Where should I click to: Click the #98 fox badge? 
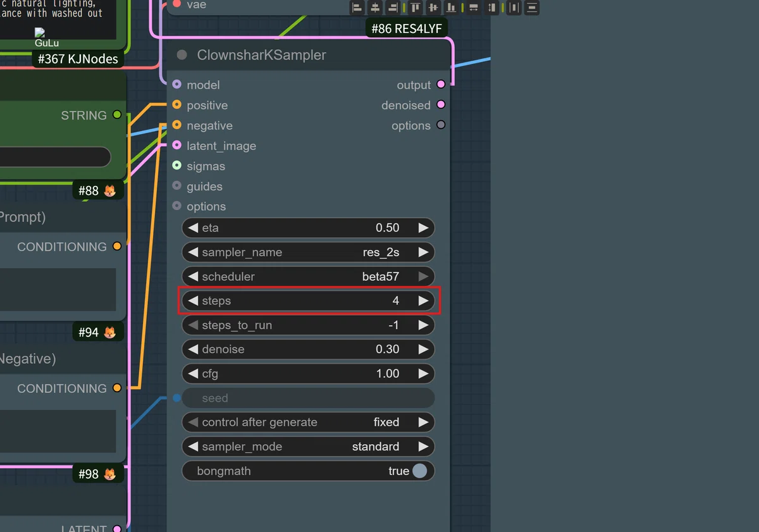click(97, 474)
